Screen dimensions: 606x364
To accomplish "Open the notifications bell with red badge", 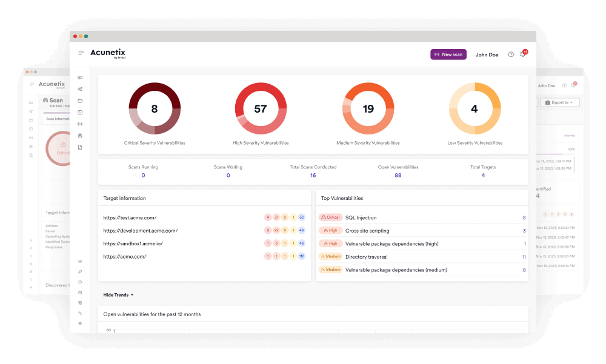I will 522,55.
